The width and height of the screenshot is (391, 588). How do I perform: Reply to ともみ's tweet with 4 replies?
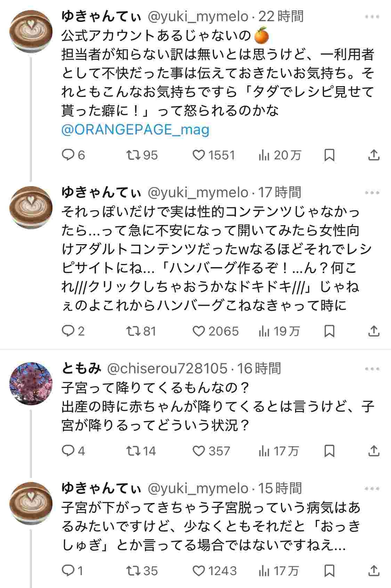(x=67, y=451)
